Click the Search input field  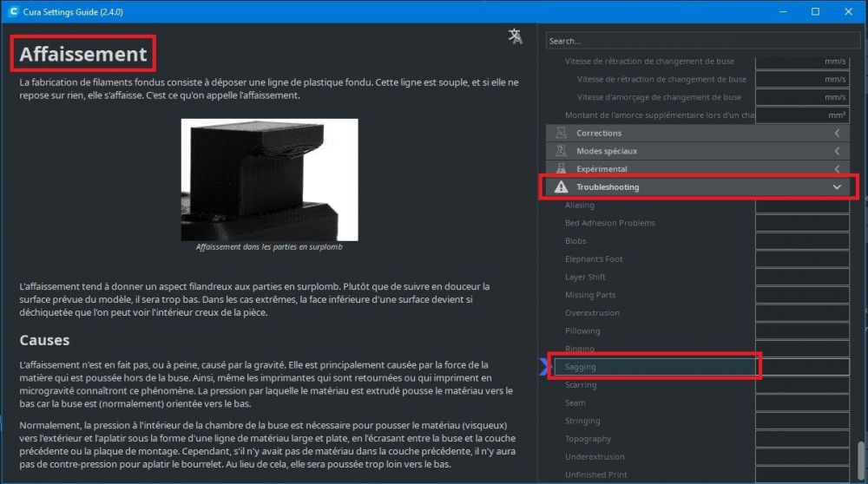(x=702, y=41)
